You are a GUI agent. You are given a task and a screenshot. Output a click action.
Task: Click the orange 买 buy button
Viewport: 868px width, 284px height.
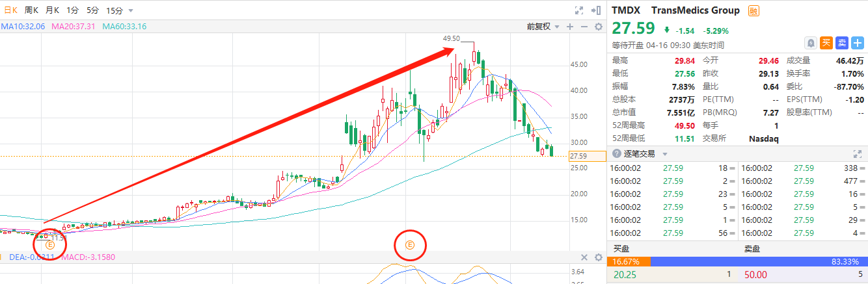point(826,42)
